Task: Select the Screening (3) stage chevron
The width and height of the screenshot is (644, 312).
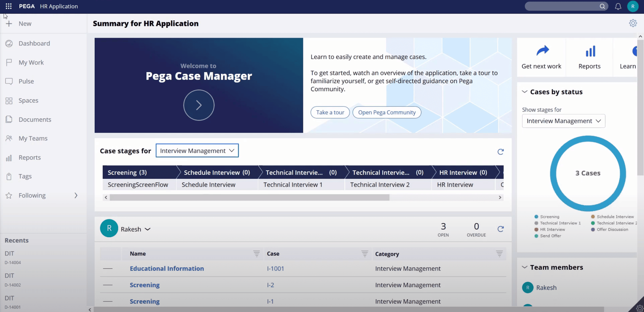Action: pos(139,172)
